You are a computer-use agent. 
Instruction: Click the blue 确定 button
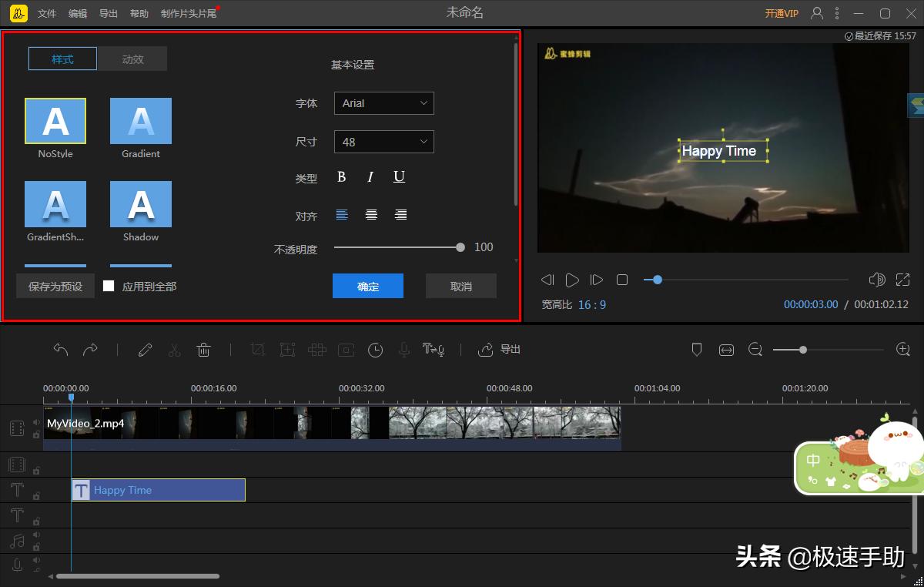tap(368, 287)
